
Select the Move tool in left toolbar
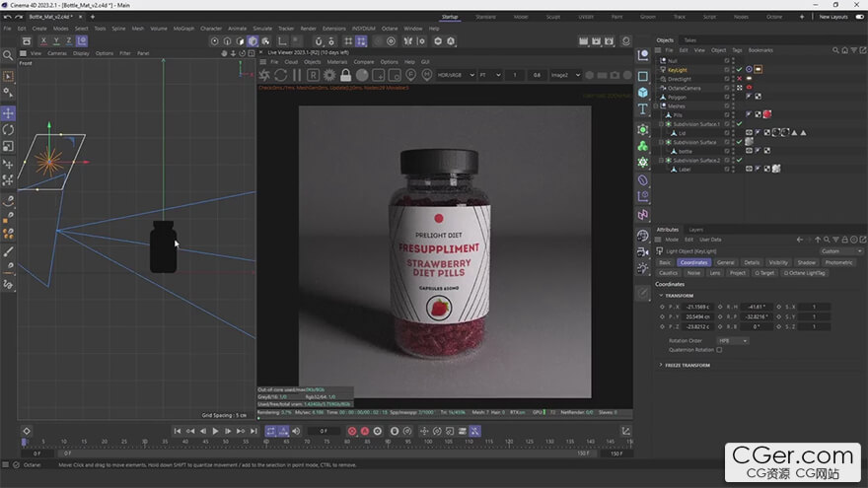[x=8, y=113]
